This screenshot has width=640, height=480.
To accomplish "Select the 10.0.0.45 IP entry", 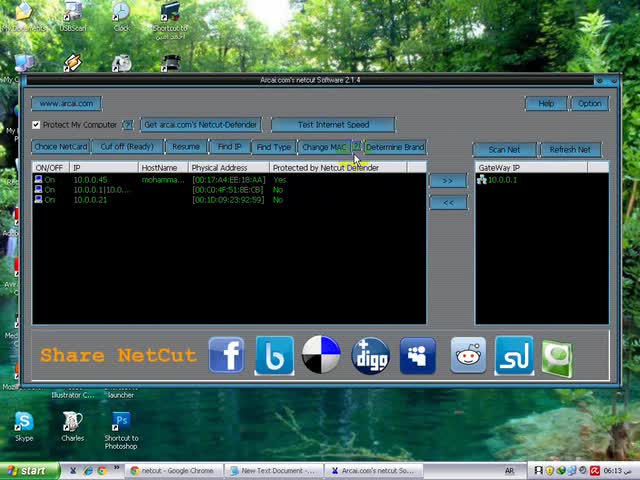I will click(x=90, y=180).
